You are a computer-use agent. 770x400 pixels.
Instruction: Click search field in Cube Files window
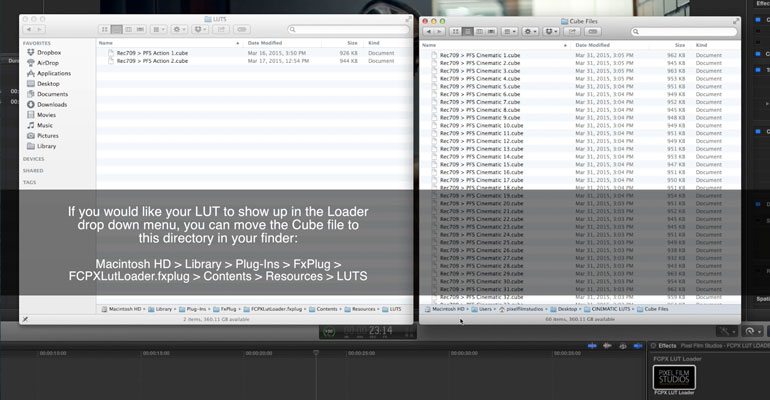coord(685,31)
